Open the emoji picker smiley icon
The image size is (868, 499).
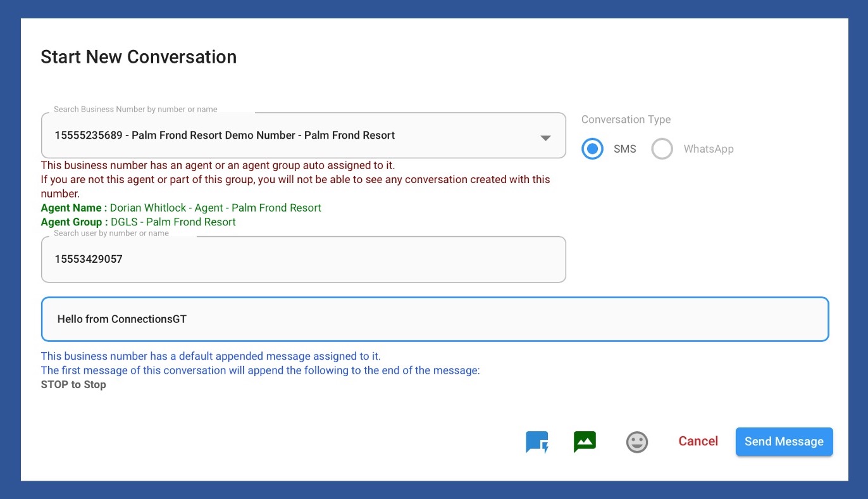637,442
